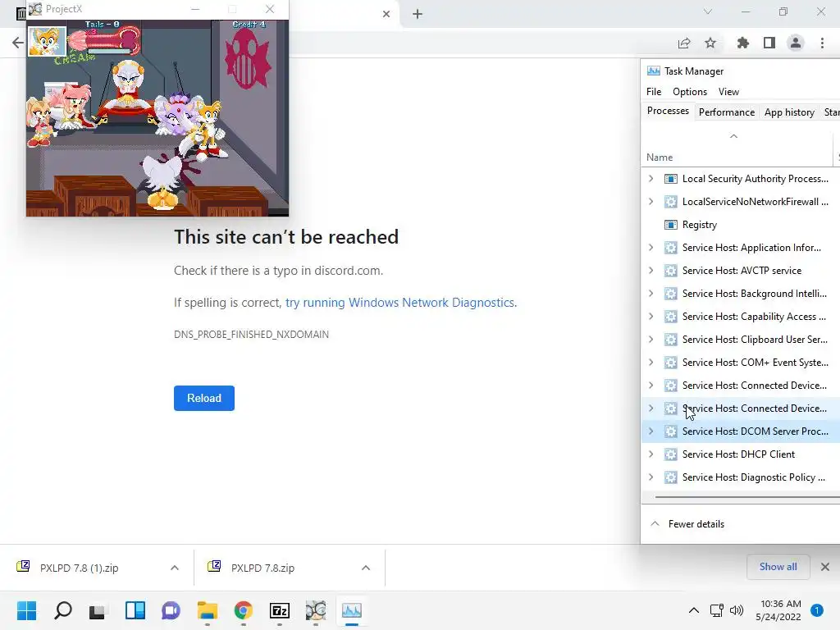Open the Options menu in Task Manager
The width and height of the screenshot is (840, 630).
coord(689,92)
